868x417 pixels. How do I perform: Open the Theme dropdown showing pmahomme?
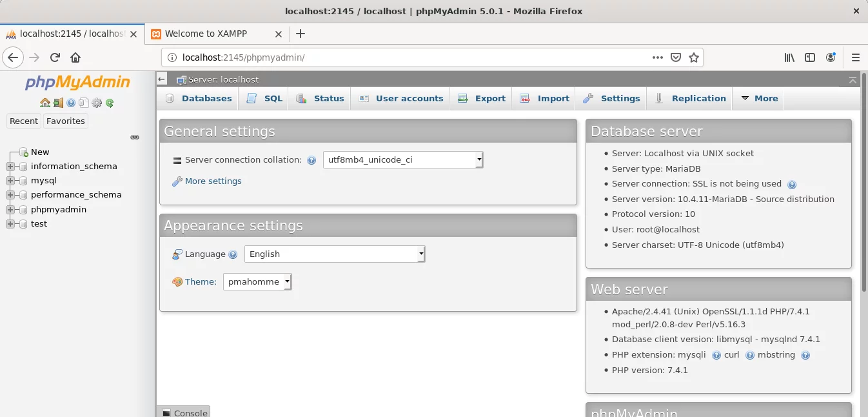click(257, 282)
